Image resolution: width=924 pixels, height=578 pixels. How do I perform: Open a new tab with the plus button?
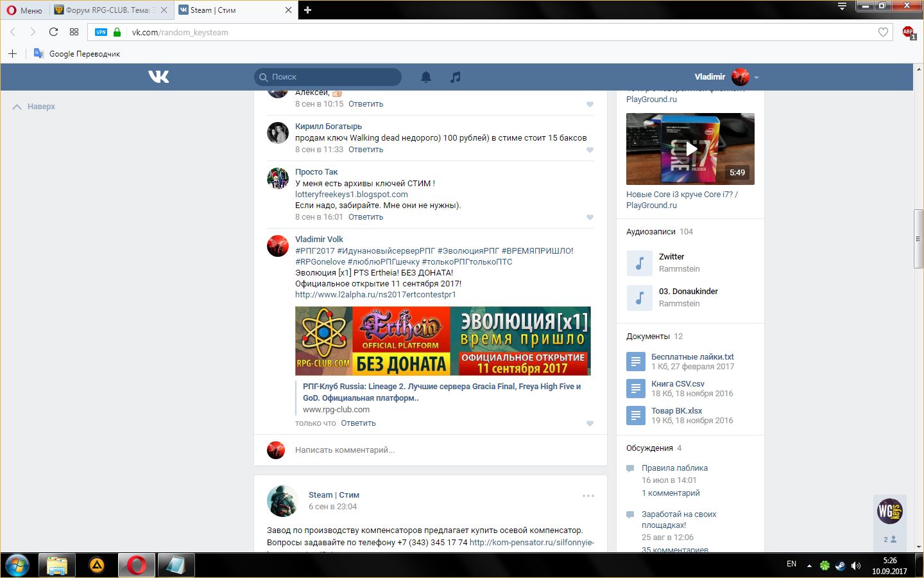coord(307,10)
